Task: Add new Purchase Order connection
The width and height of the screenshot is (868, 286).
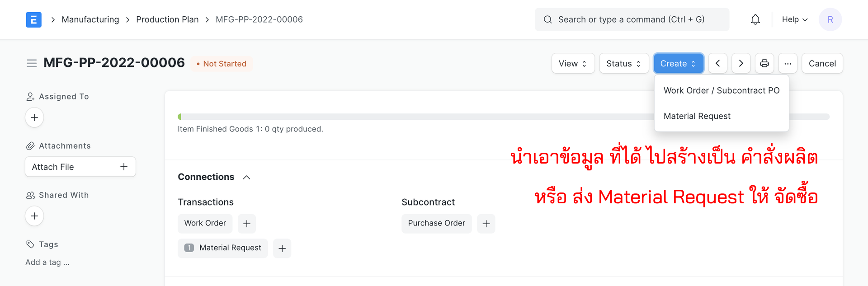Action: tap(486, 224)
